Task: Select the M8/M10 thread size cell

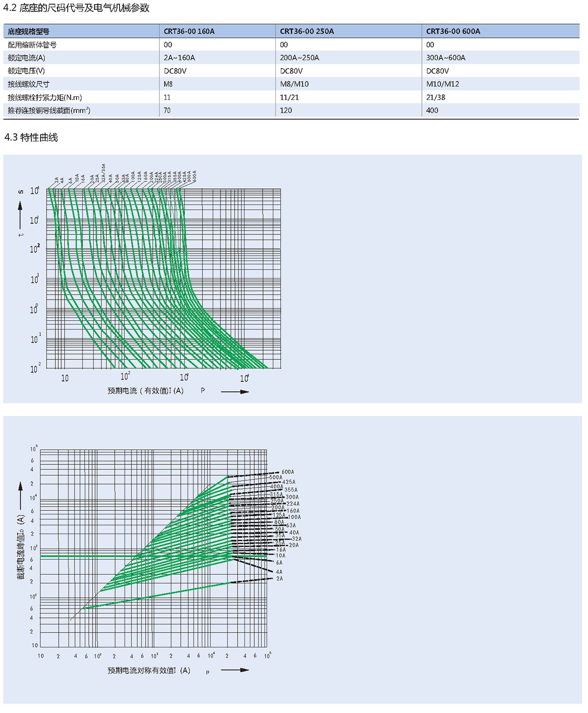Action: [x=294, y=84]
